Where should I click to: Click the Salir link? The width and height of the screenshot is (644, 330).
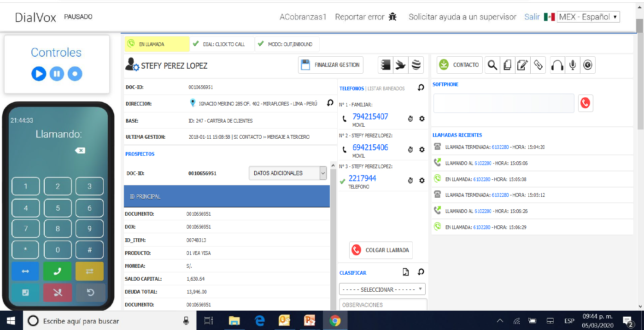[x=532, y=17]
